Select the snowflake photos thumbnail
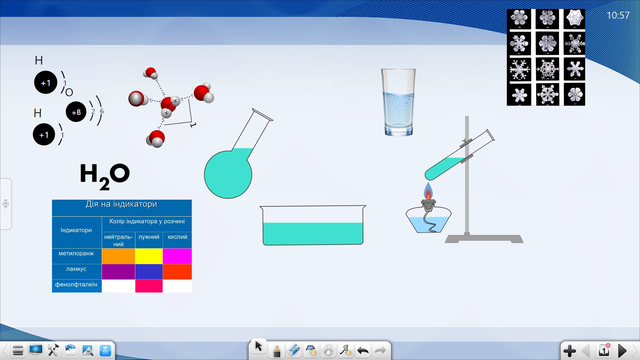Image resolution: width=640 pixels, height=360 pixels. click(x=546, y=57)
